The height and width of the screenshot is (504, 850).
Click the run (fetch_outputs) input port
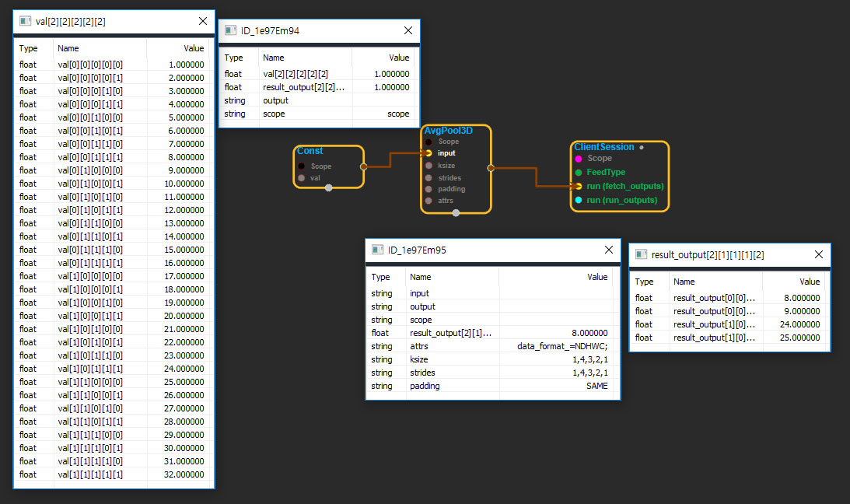[578, 187]
